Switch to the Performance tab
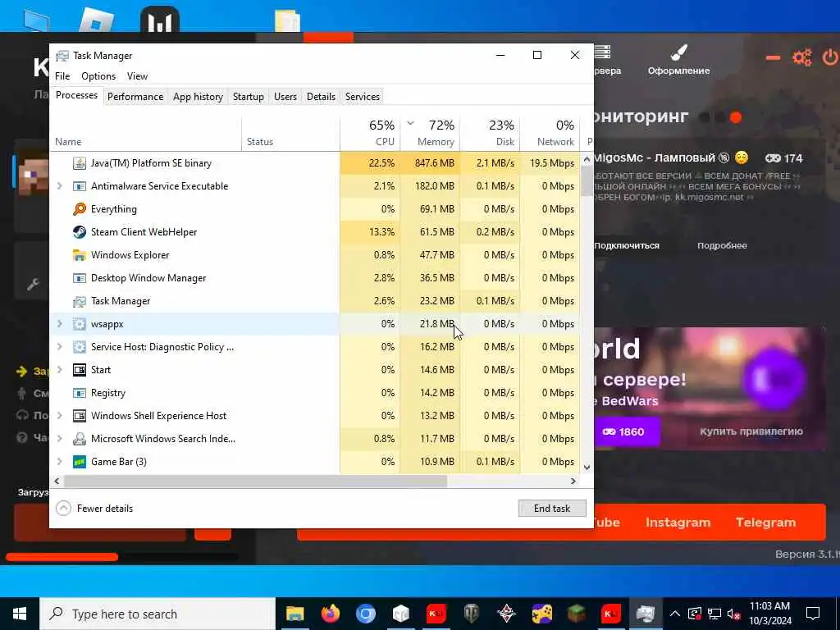This screenshot has width=840, height=630. (x=135, y=97)
